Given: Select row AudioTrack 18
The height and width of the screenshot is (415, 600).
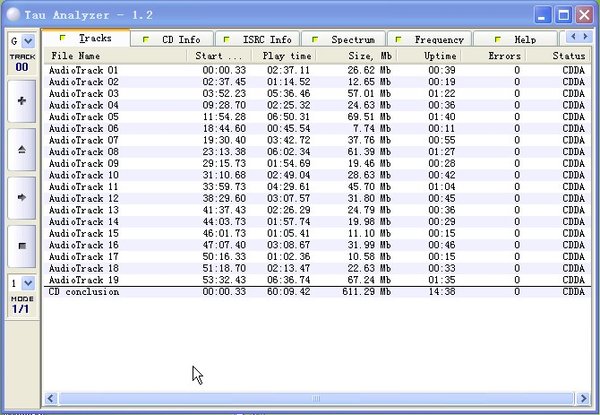Looking at the screenshot, I should [x=317, y=269].
